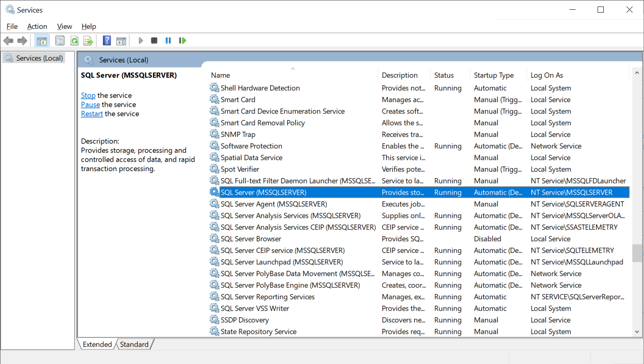The height and width of the screenshot is (364, 644).
Task: Click NT Service\SQLTELEMETRY log on account
Action: tap(572, 250)
